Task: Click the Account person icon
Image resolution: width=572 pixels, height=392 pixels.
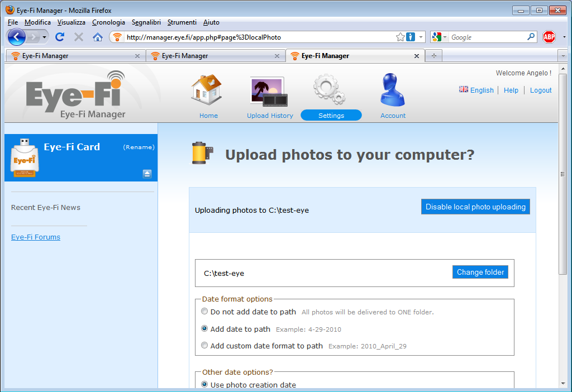Action: tap(393, 90)
